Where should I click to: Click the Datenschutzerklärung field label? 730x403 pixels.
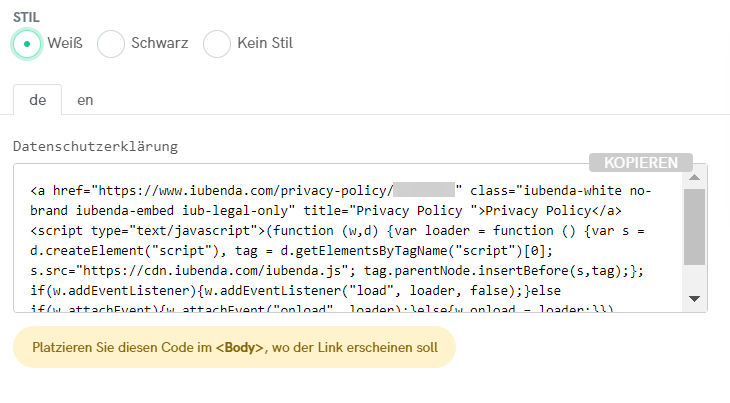(95, 146)
